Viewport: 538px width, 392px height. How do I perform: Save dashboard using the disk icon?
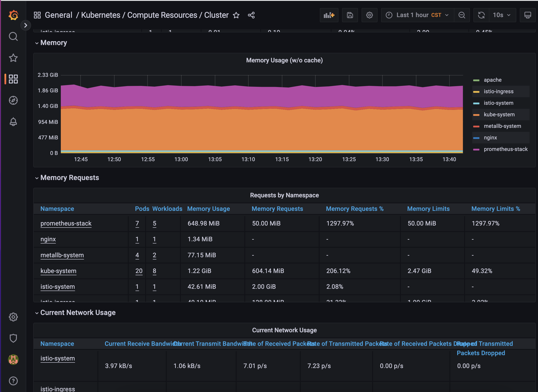pyautogui.click(x=350, y=15)
